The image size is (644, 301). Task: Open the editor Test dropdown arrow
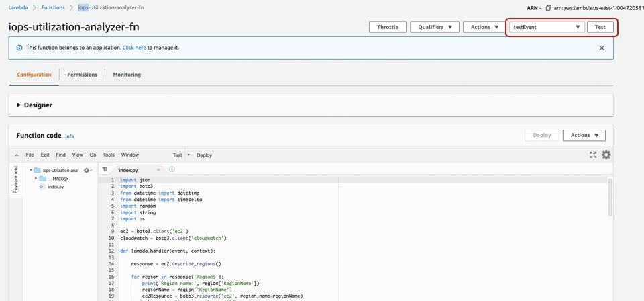pos(189,155)
